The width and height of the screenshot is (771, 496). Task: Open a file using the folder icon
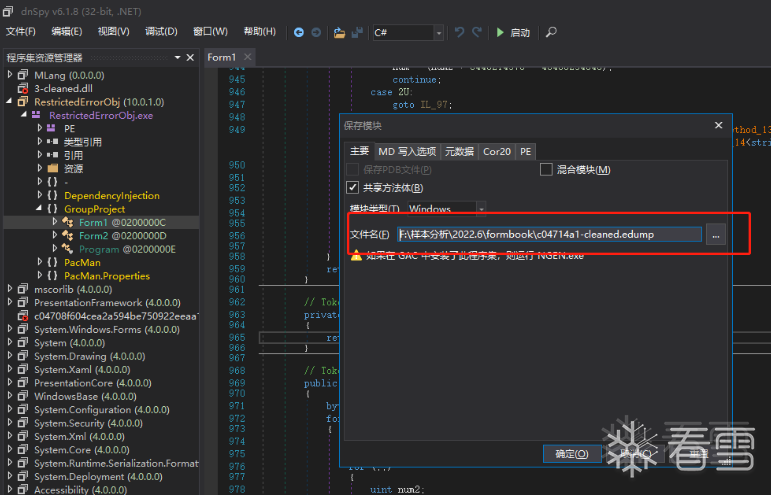(339, 32)
